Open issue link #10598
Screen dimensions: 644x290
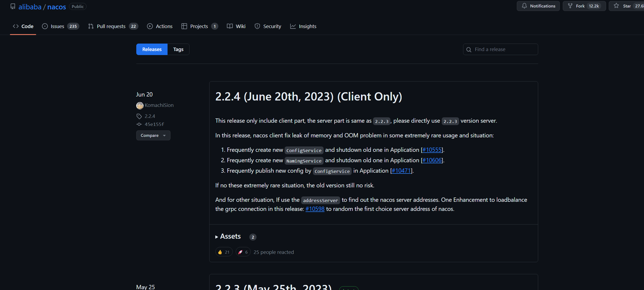click(x=315, y=209)
